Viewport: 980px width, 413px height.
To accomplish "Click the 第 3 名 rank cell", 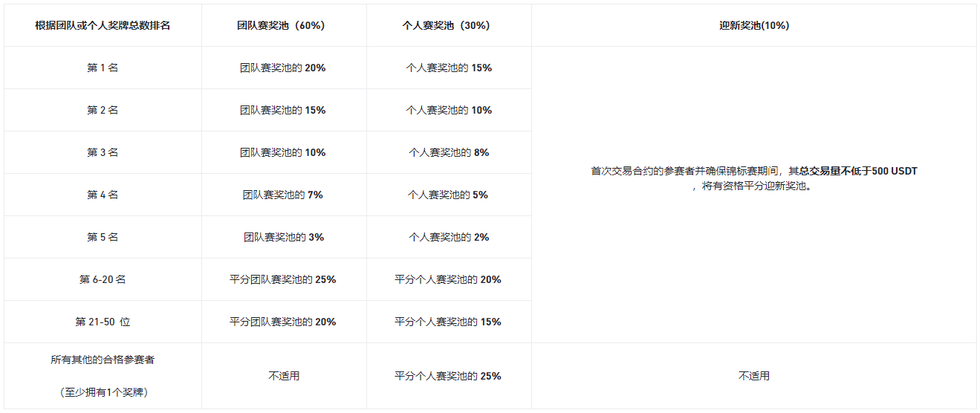I will 103,152.
